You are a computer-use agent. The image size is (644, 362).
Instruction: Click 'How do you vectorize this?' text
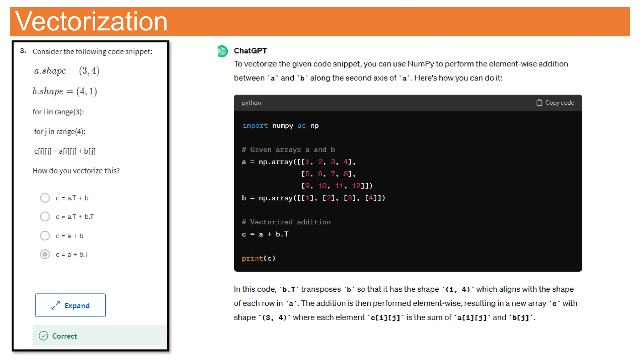(76, 171)
